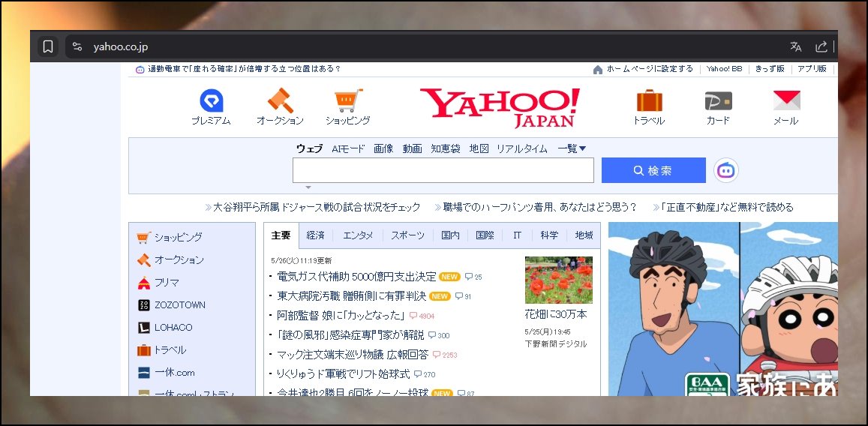
Task: Click the AI icon beside commuter train headline
Action: [x=140, y=70]
